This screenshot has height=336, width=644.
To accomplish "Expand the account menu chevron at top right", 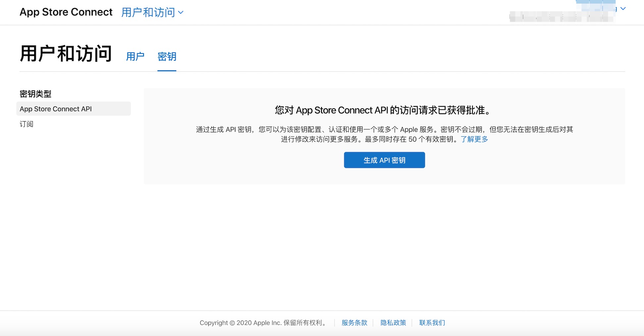I will tap(623, 9).
